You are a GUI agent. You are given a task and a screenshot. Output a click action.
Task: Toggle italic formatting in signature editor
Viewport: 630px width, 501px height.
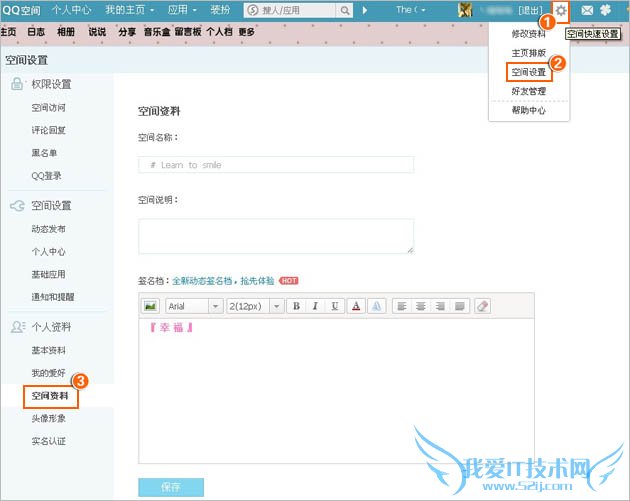[x=315, y=306]
